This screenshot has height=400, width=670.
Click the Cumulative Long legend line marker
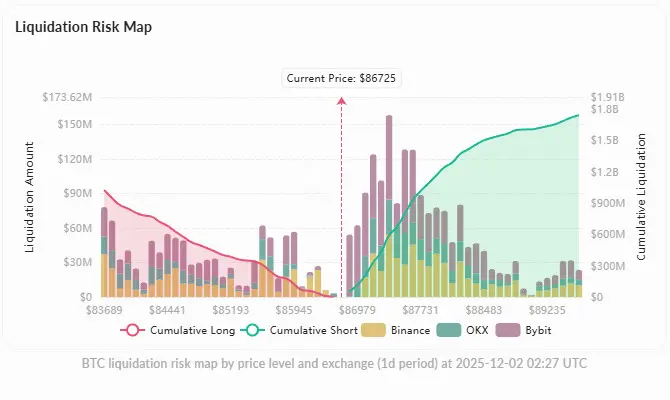tap(136, 330)
